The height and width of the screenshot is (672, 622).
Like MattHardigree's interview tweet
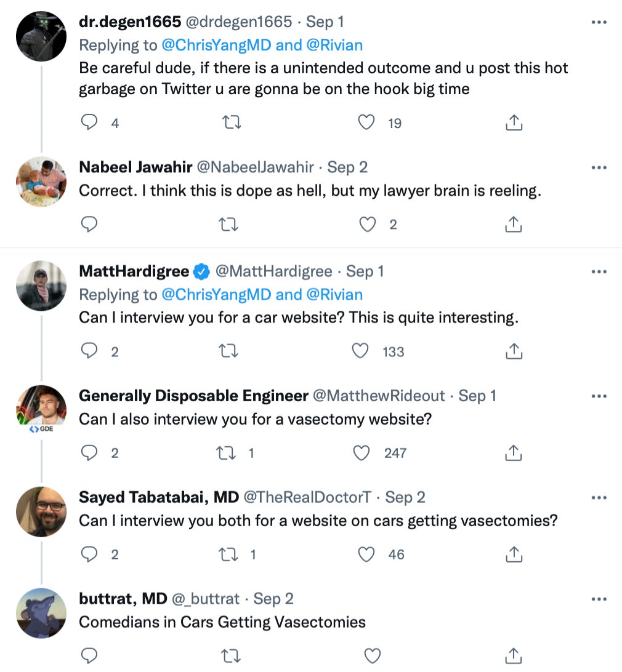click(x=360, y=351)
